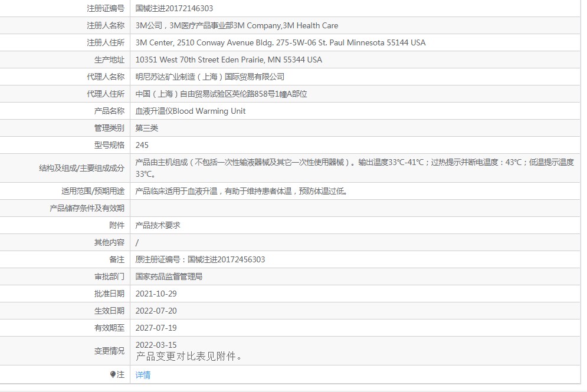Select the 批准日期 label
The image size is (587, 392).
[109, 294]
